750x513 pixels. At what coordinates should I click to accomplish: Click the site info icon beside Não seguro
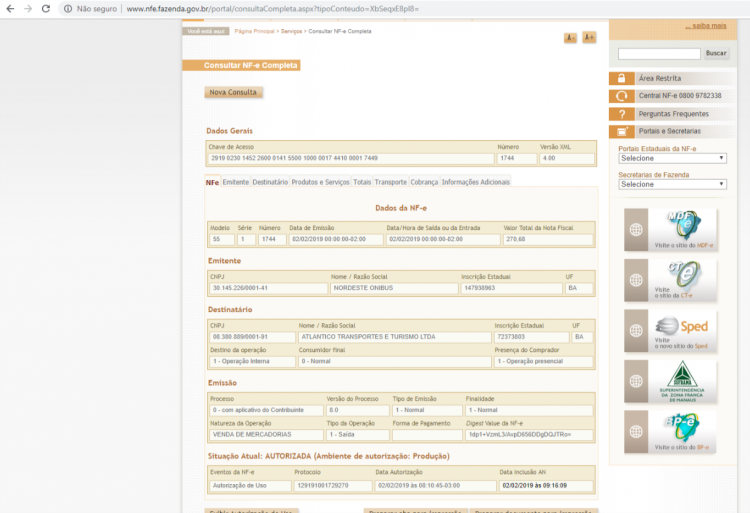click(68, 9)
